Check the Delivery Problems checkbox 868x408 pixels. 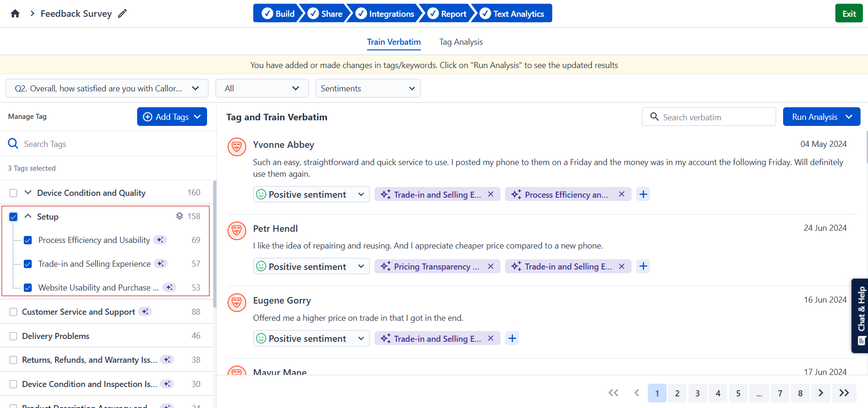pyautogui.click(x=13, y=336)
